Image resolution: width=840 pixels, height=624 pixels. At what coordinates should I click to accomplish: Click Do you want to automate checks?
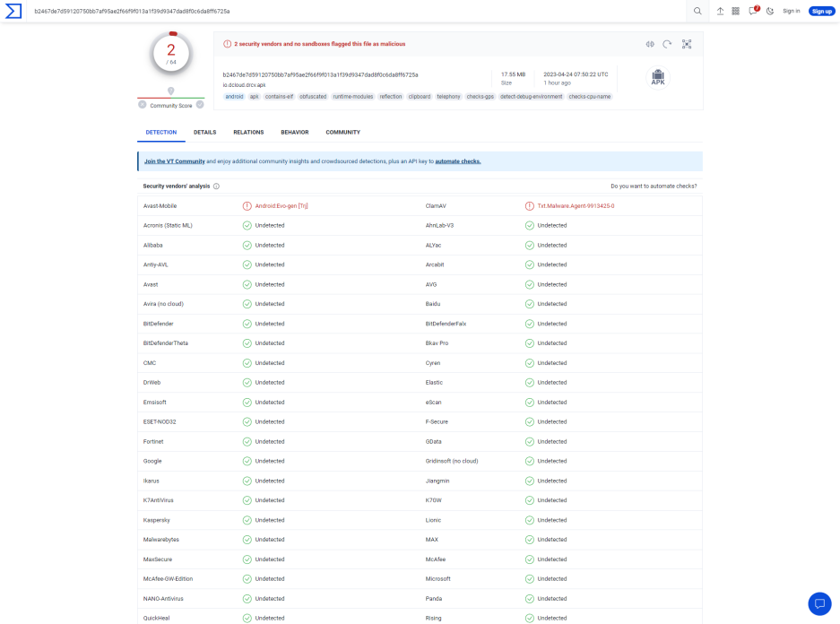[654, 186]
